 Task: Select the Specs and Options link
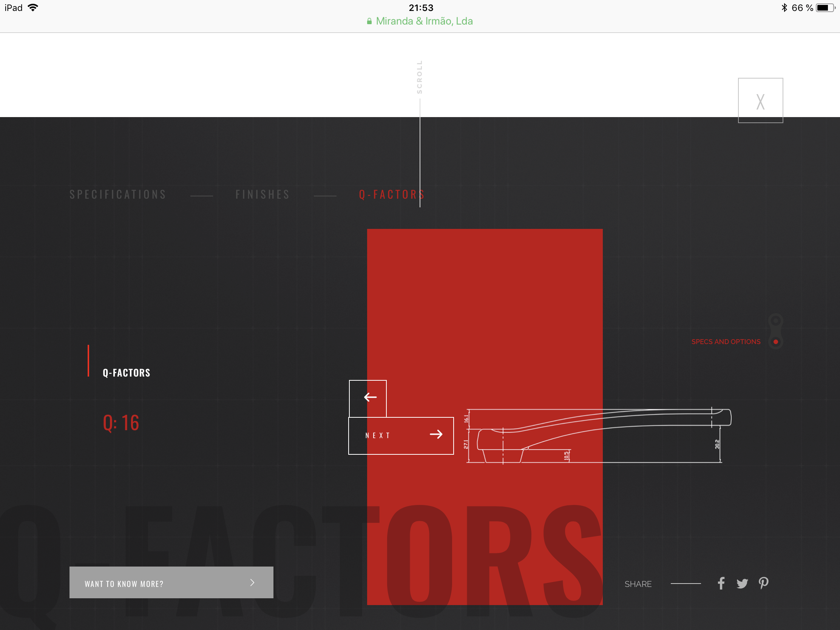coord(726,342)
